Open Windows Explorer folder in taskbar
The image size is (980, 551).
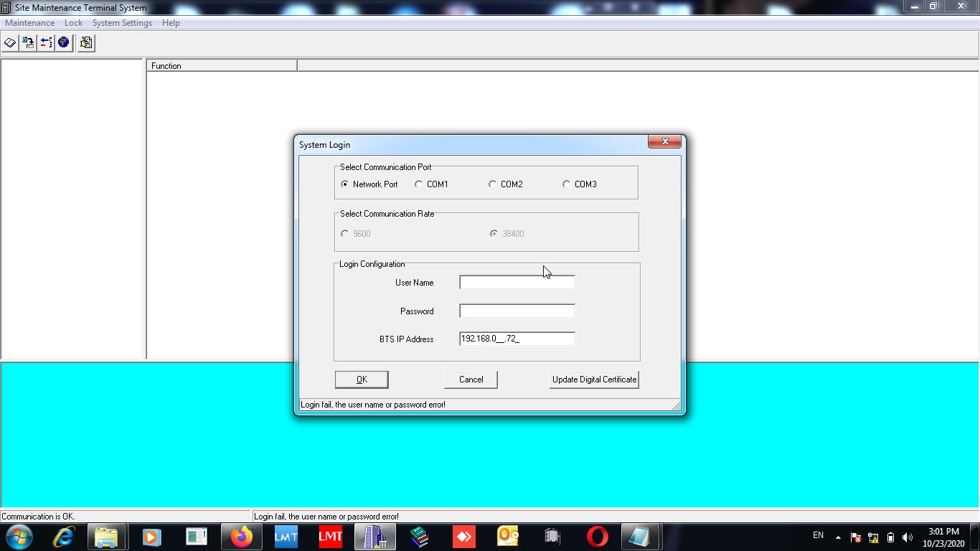[x=106, y=537]
